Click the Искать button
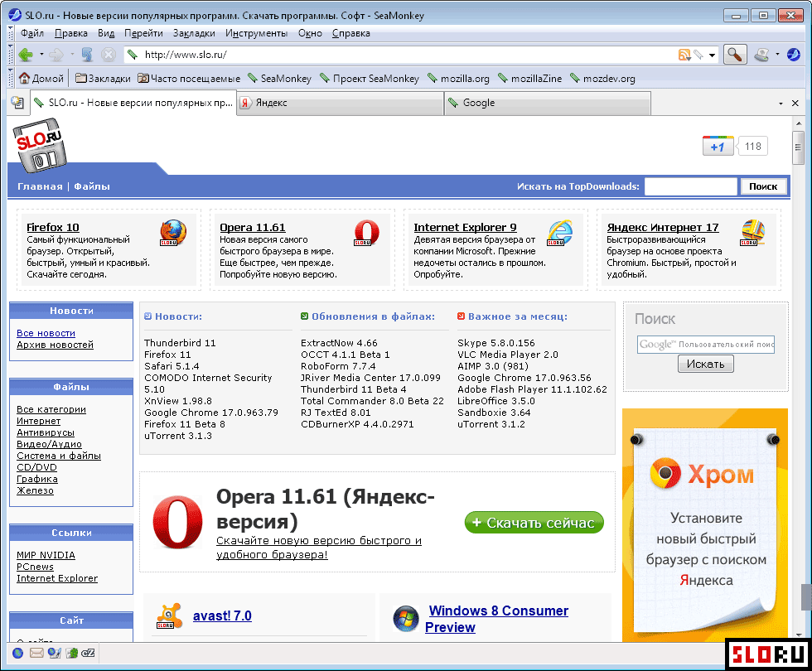The width and height of the screenshot is (812, 671). pyautogui.click(x=705, y=364)
